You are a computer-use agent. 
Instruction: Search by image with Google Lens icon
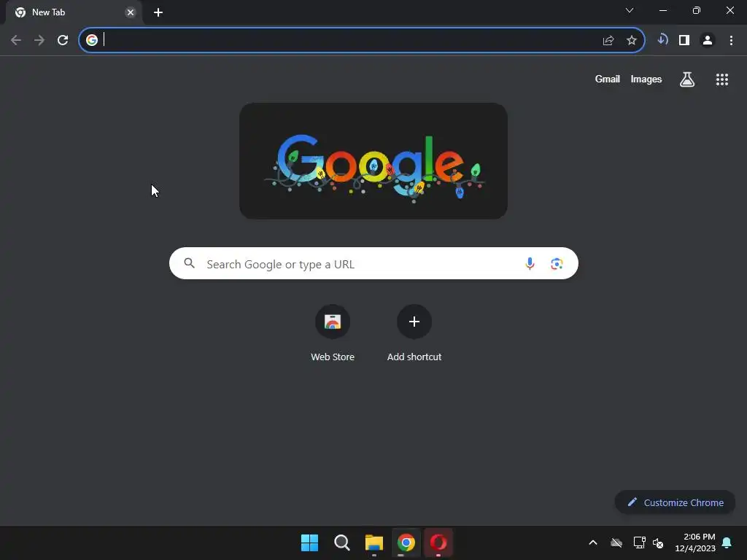[557, 263]
